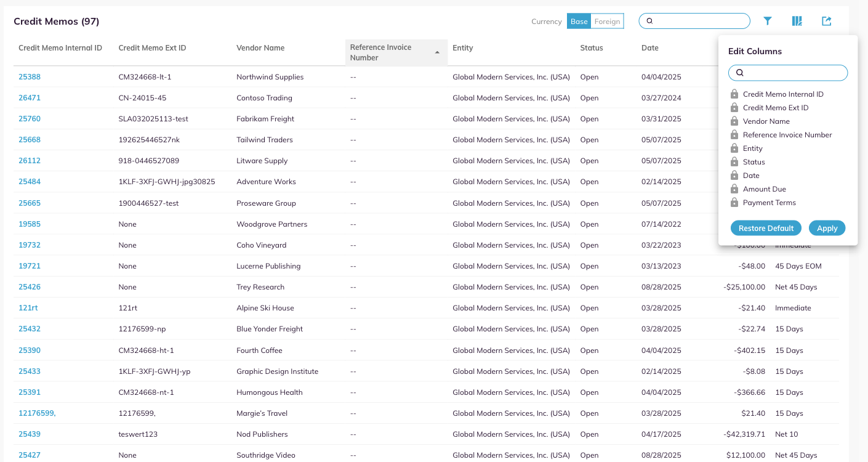Open credit memo 26112

pos(30,161)
